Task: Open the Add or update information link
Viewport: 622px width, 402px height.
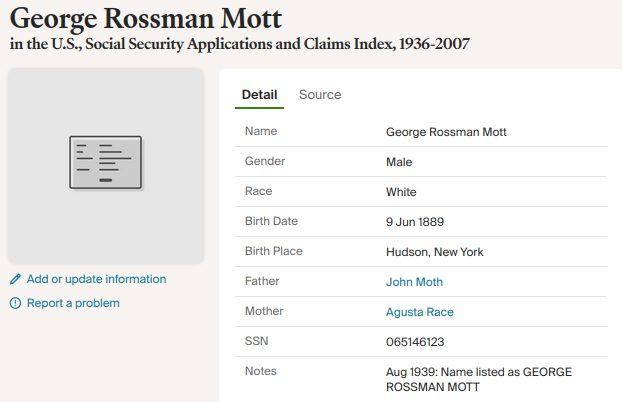Action: point(96,279)
